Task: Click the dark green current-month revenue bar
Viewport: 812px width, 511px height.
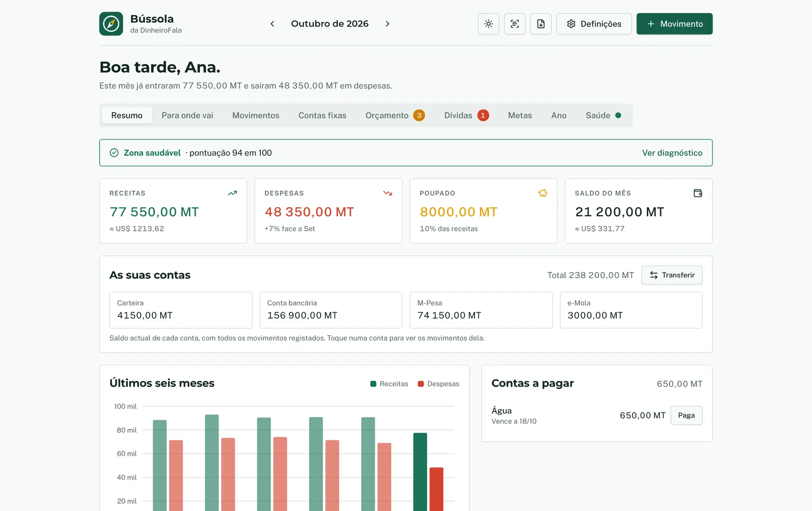Action: click(420, 472)
